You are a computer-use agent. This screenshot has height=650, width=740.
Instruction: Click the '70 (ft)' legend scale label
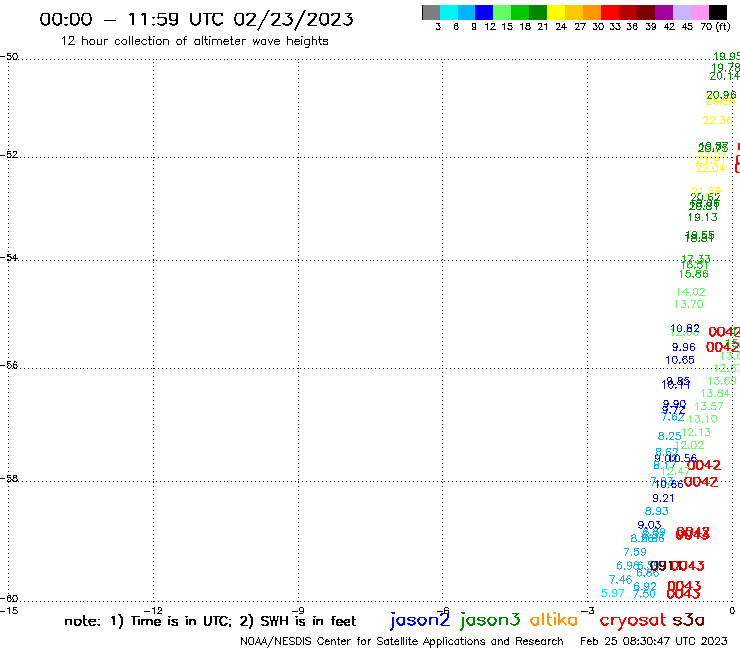(x=715, y=27)
